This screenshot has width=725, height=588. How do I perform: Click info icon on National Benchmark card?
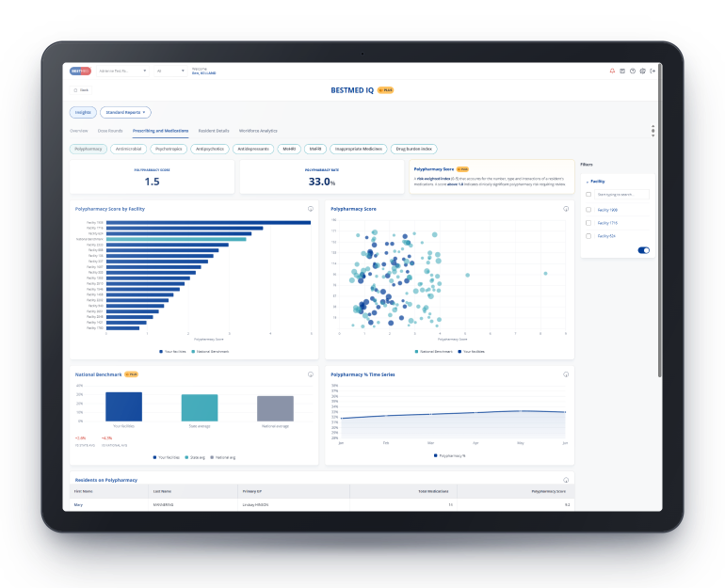tap(311, 374)
